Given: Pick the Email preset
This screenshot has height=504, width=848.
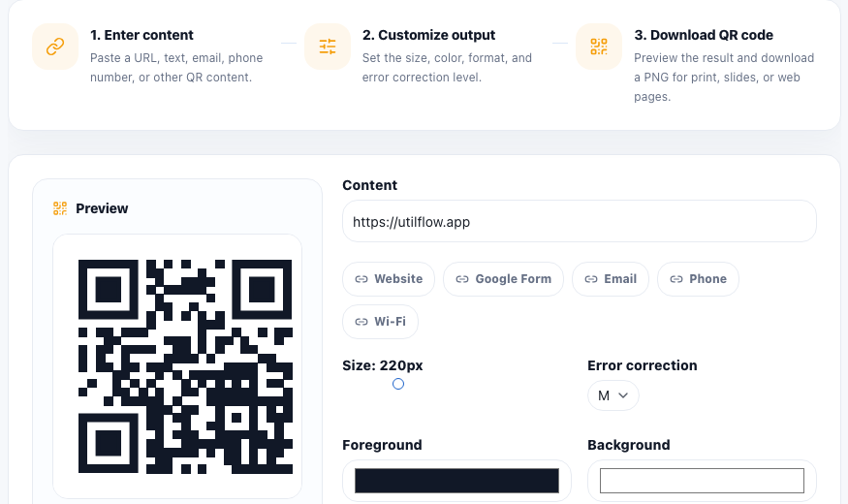Looking at the screenshot, I should (x=610, y=279).
